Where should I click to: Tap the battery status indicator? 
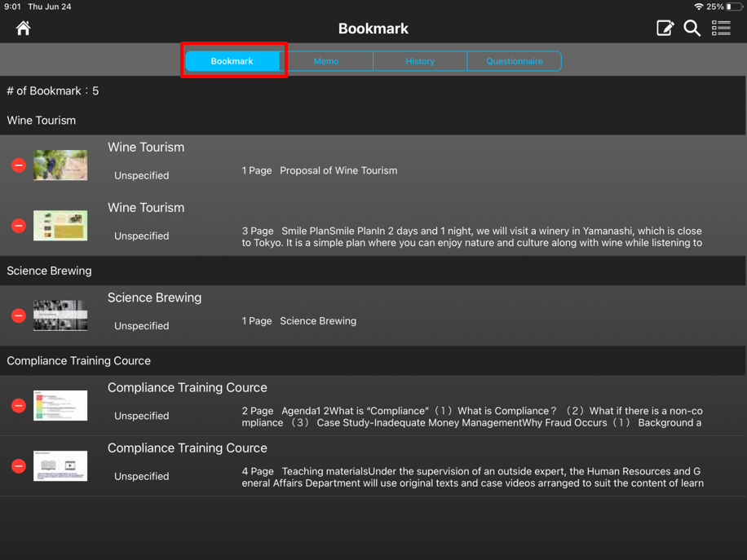pyautogui.click(x=734, y=7)
